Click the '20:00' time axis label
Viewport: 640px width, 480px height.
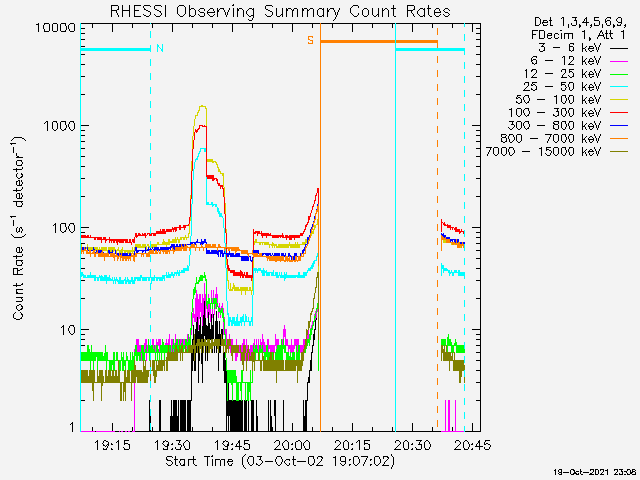click(292, 445)
